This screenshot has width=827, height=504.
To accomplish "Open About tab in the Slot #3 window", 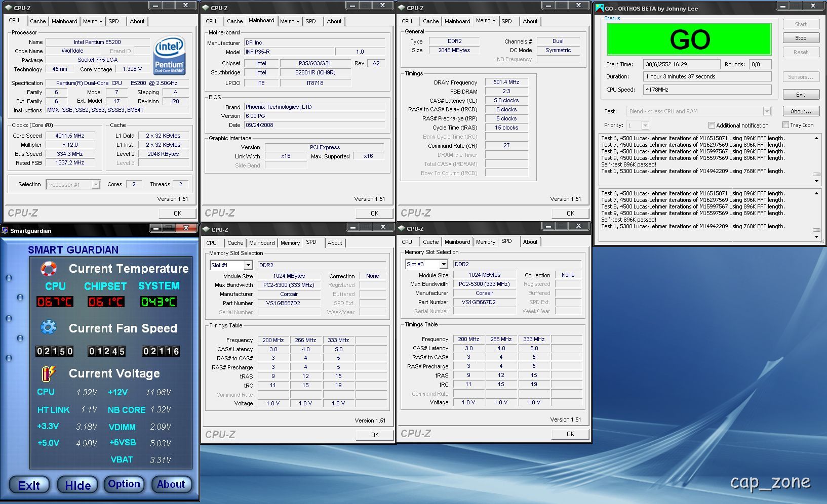I will tap(530, 242).
